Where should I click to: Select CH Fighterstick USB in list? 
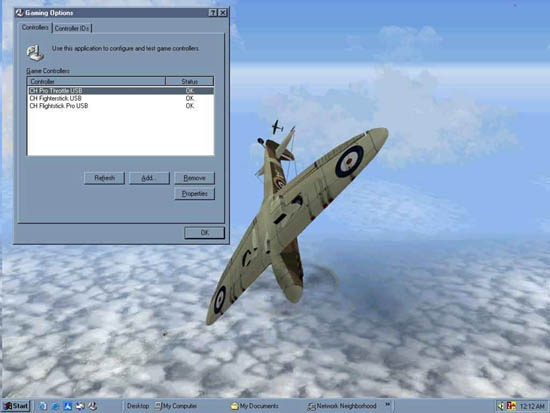pos(120,98)
